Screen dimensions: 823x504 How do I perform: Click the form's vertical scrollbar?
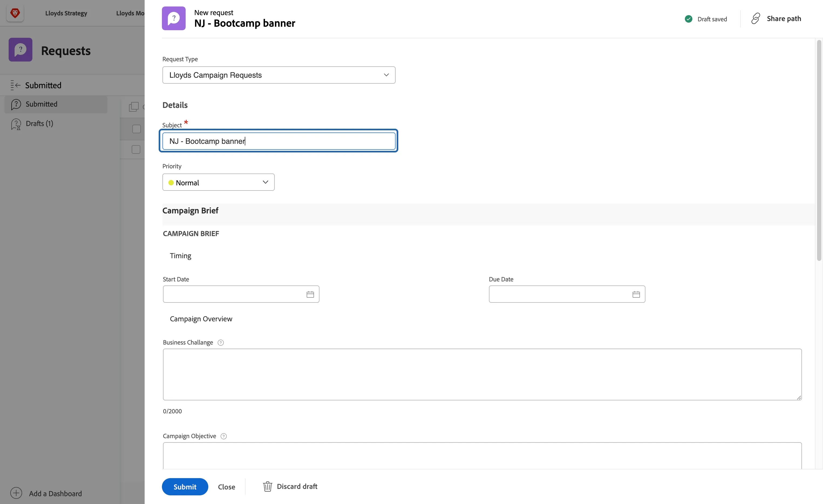pyautogui.click(x=819, y=150)
